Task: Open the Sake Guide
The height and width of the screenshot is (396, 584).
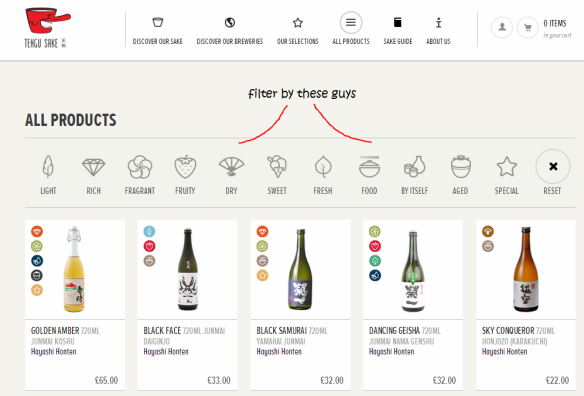Action: point(398,31)
